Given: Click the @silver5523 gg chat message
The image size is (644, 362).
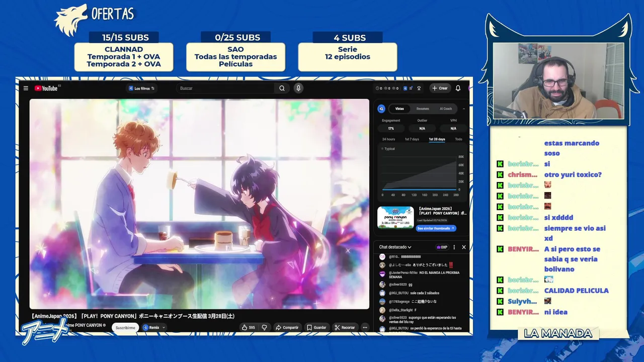Looking at the screenshot, I should 396,285.
